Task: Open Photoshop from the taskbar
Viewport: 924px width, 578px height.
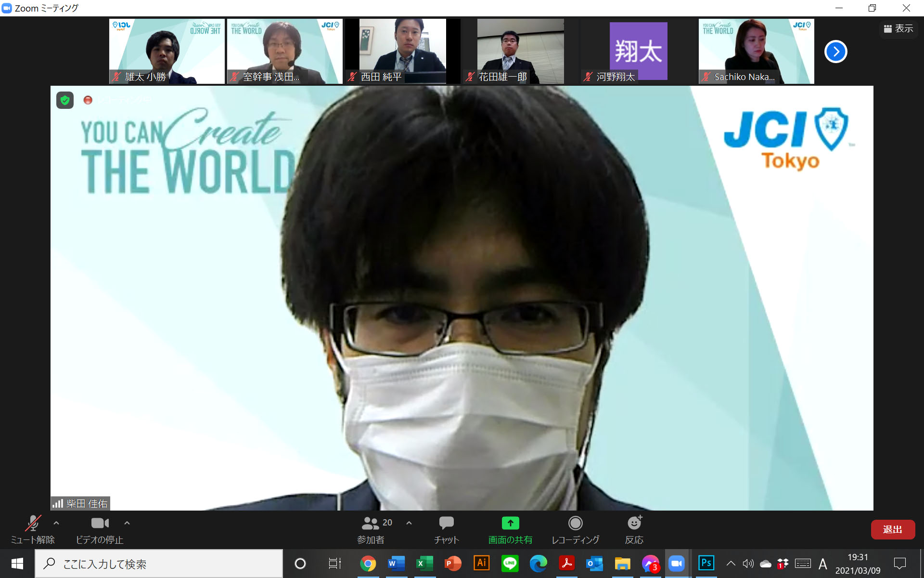Action: [706, 563]
